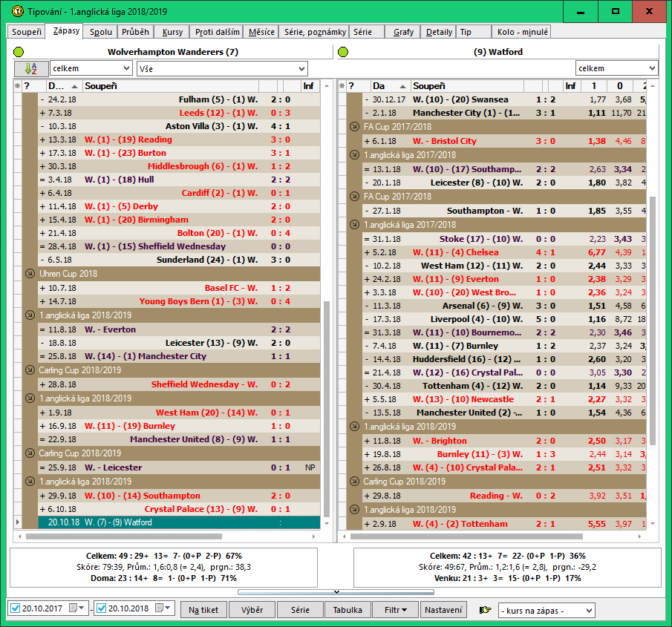Click the pointing hand icon near kurs dropdown
This screenshot has width=672, height=627.
point(485,610)
